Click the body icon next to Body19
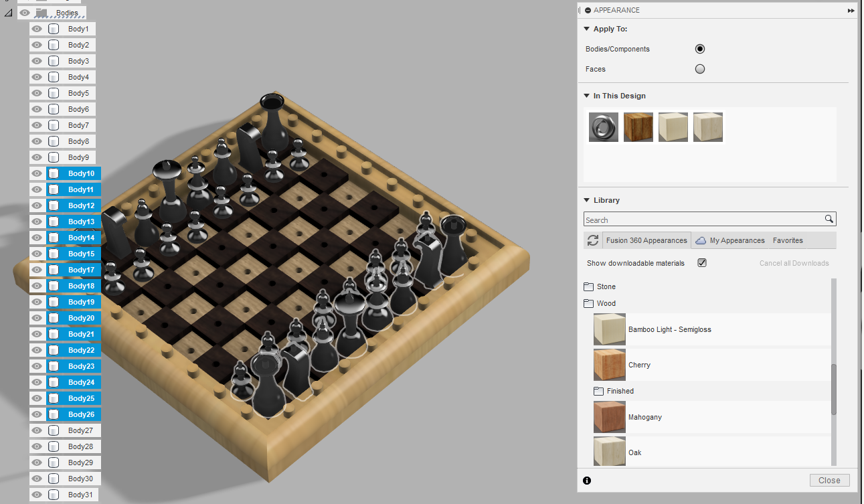The image size is (864, 504). [54, 302]
